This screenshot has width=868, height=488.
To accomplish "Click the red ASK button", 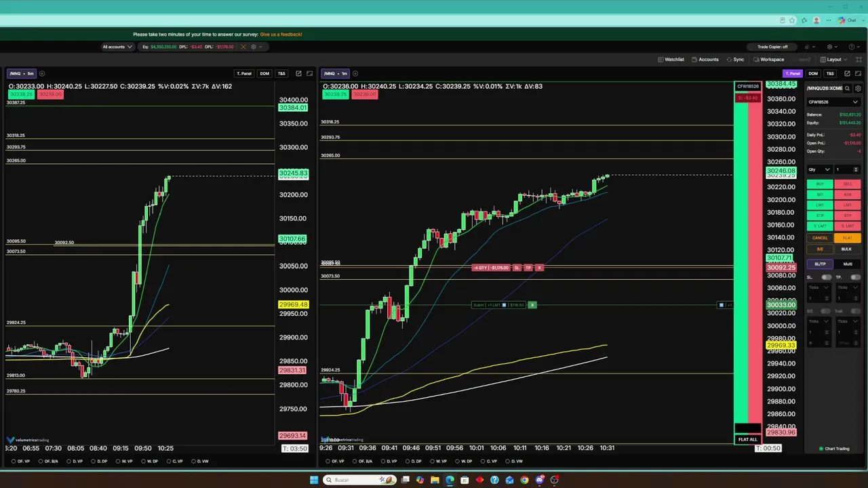I will (848, 195).
